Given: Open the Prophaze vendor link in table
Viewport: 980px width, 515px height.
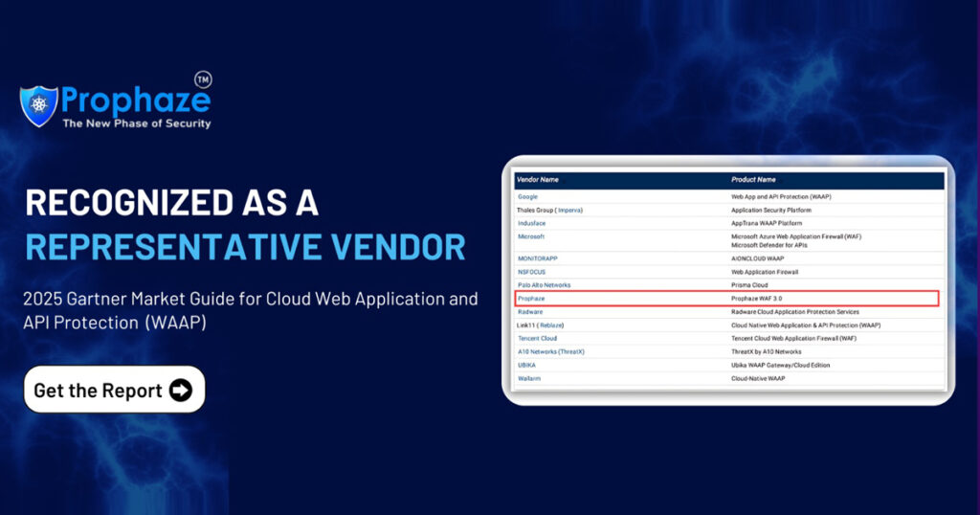Looking at the screenshot, I should [x=530, y=299].
